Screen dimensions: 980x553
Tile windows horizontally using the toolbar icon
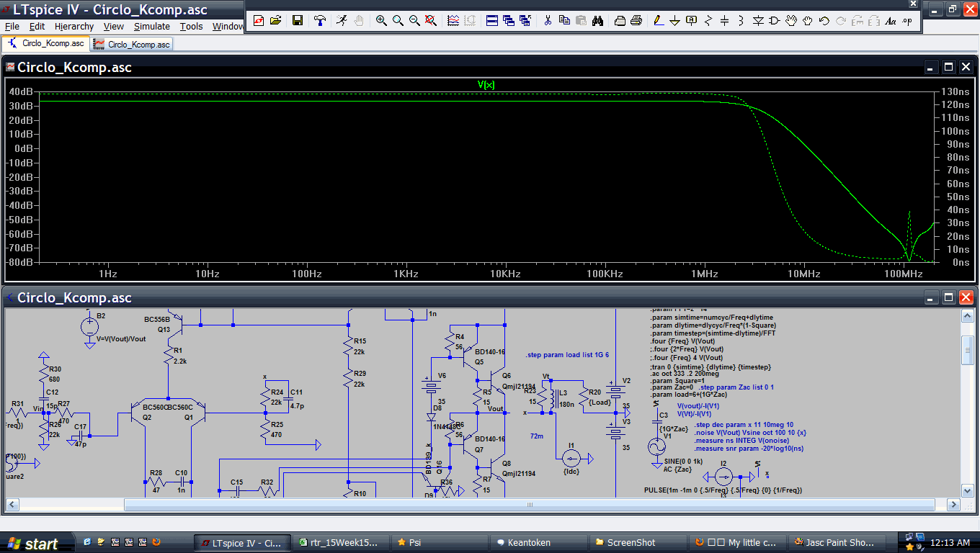click(x=492, y=21)
